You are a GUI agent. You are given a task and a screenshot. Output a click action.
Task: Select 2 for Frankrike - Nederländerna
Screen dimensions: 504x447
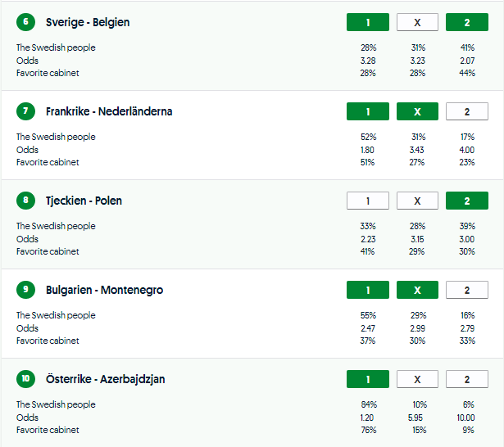(x=466, y=111)
